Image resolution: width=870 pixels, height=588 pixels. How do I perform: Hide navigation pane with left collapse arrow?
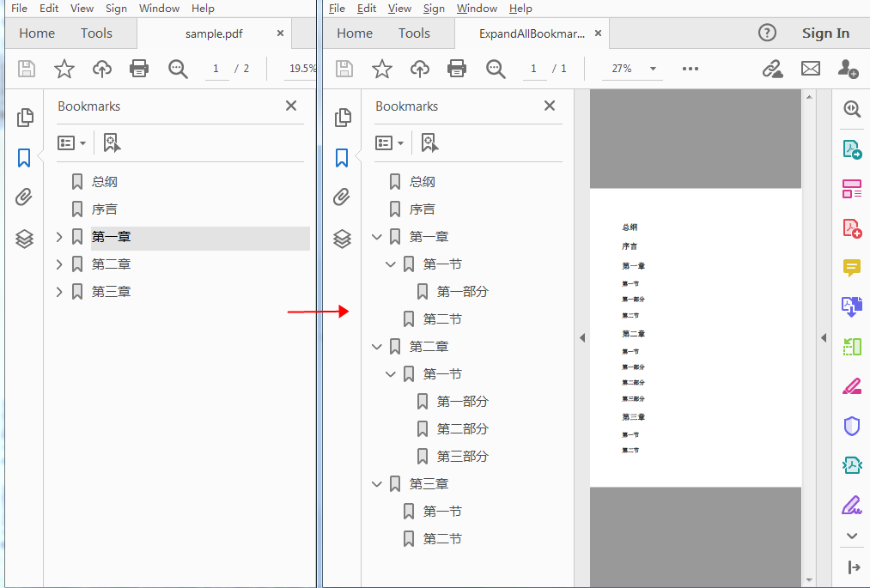click(x=582, y=338)
